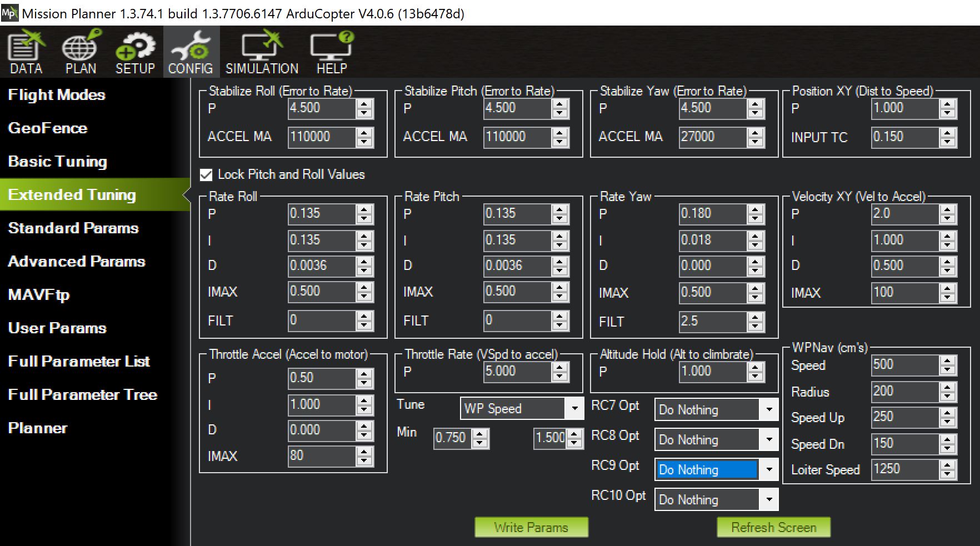Screen dimensions: 980x546
Task: Increase WPNav Speed with up arrow
Action: pos(948,360)
